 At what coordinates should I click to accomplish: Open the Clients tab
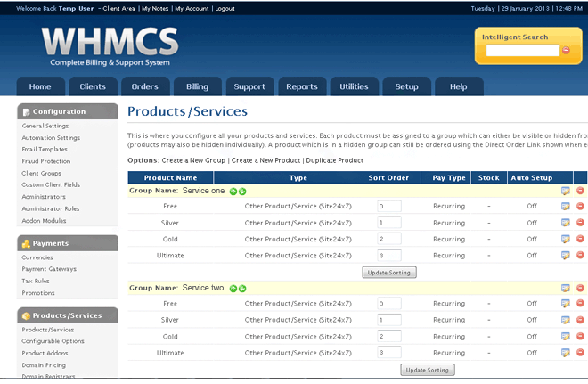pyautogui.click(x=93, y=86)
